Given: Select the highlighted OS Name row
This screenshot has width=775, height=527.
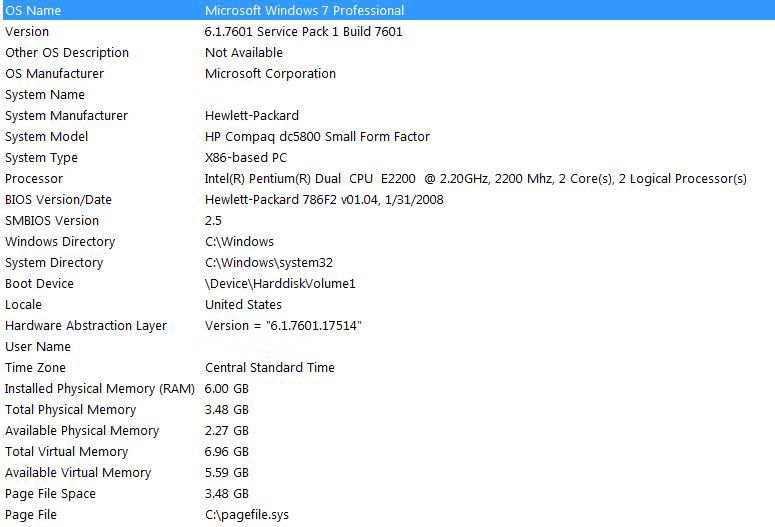Looking at the screenshot, I should [389, 10].
